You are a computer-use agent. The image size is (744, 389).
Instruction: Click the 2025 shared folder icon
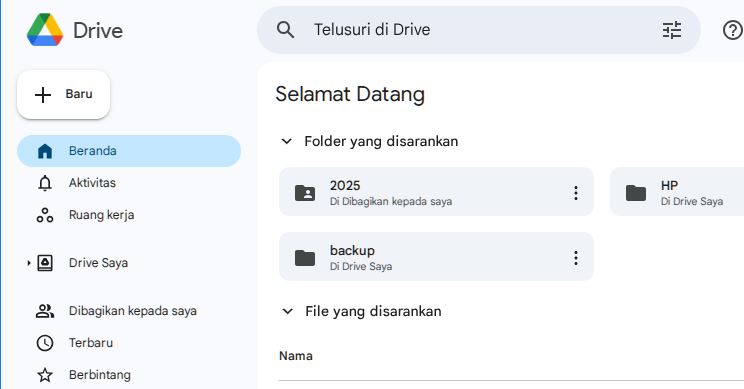(x=305, y=193)
